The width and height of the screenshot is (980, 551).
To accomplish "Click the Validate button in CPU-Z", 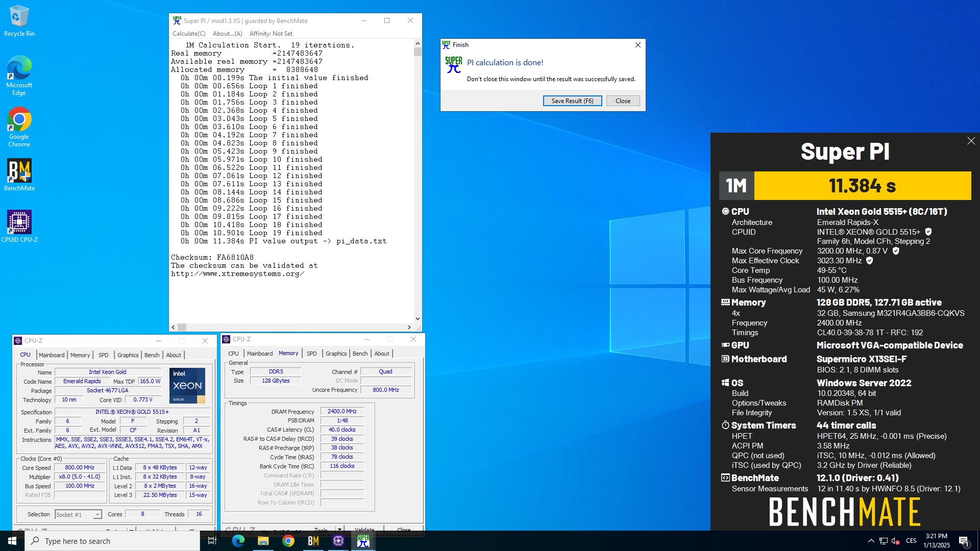I will coord(364,530).
